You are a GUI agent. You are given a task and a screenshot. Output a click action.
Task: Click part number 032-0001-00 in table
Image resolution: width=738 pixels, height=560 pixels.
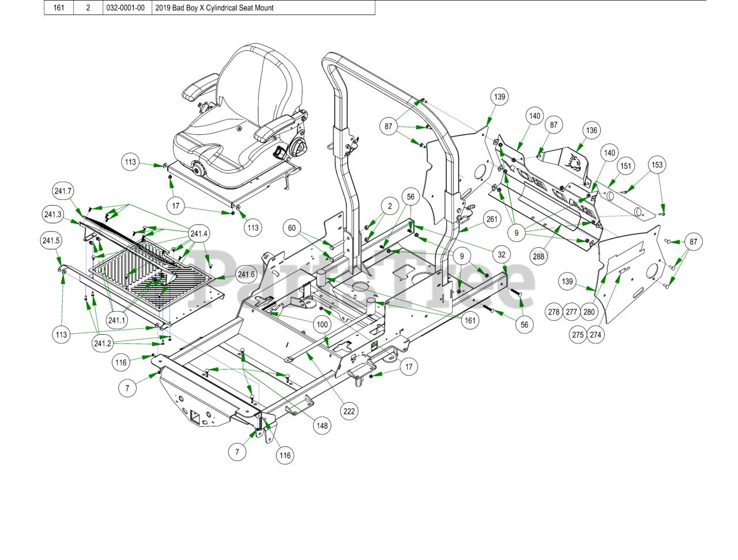coord(125,8)
